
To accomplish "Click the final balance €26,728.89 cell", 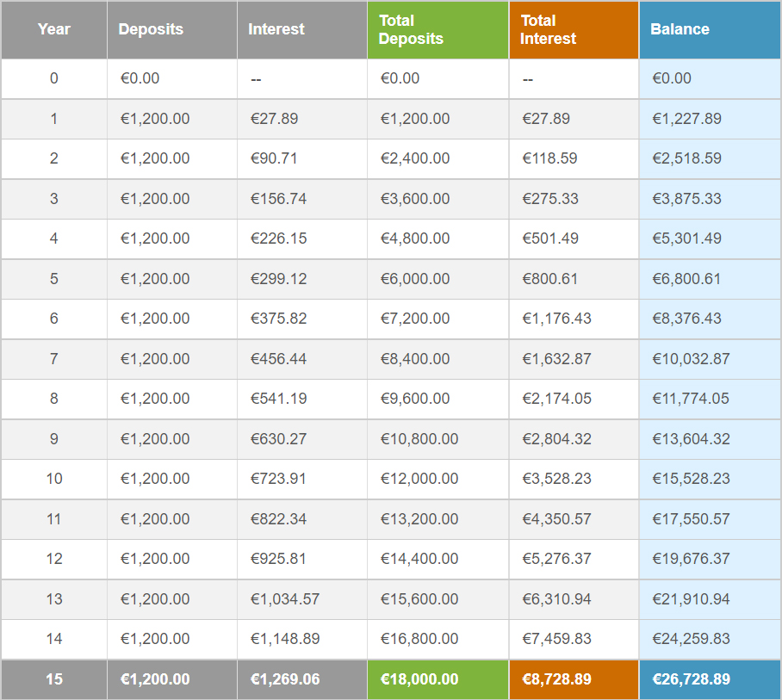I will click(691, 679).
